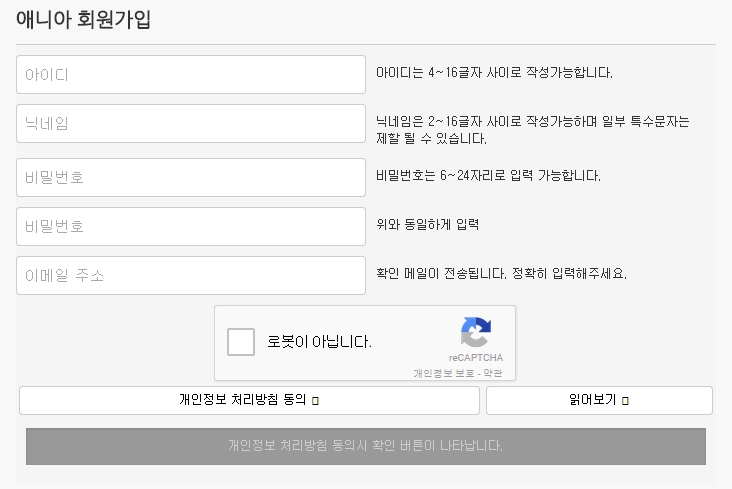Click the 아이디는 4~16글자 hint text

coord(494,73)
